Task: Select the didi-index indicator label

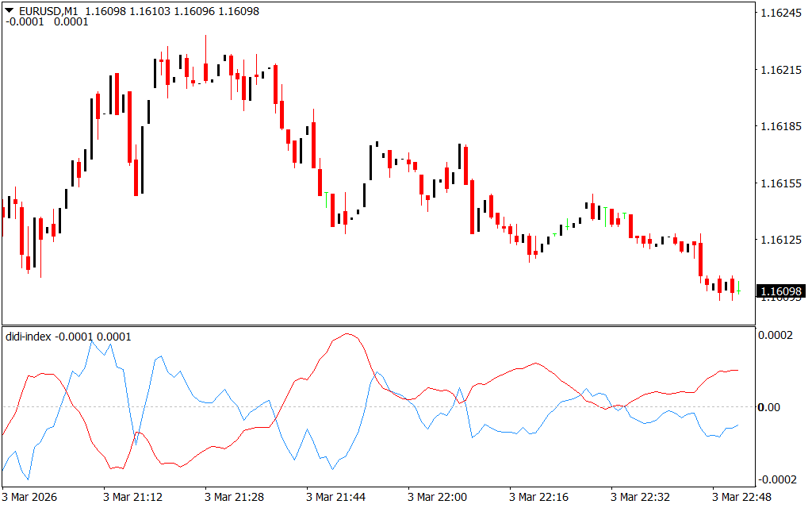Action: tap(29, 337)
